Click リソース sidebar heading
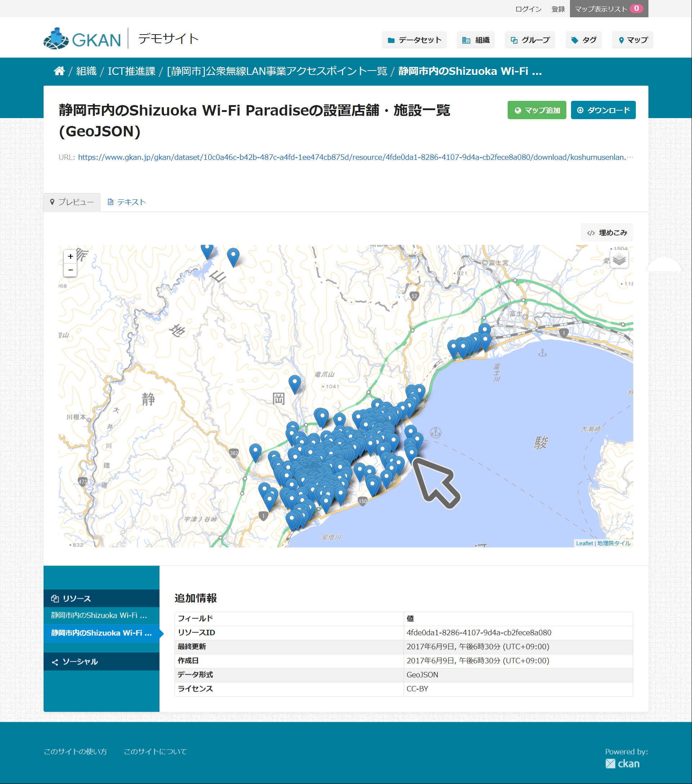 (101, 598)
